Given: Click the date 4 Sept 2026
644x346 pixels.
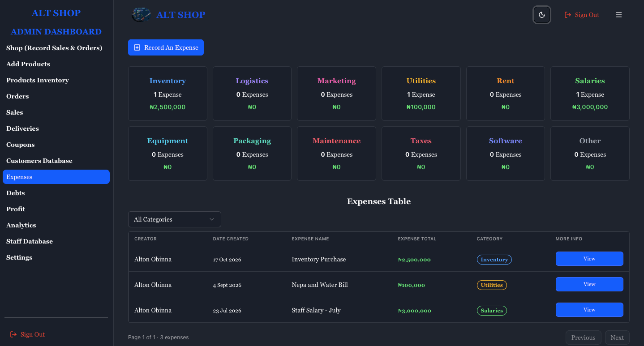Looking at the screenshot, I should (227, 285).
